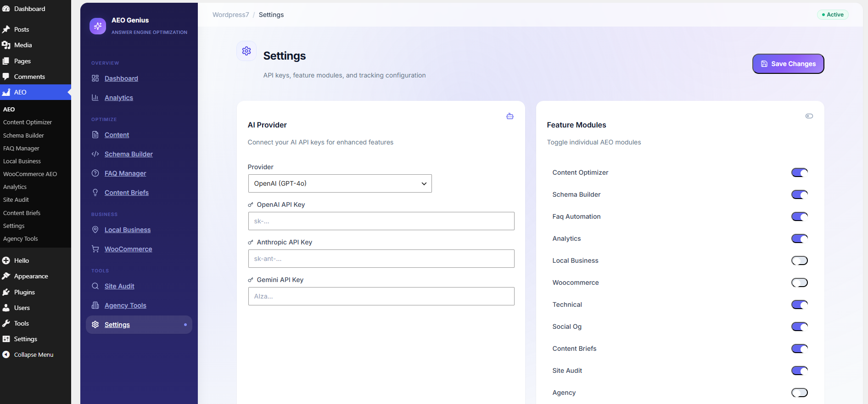Open the Hello item in WordPress menu
This screenshot has width=868, height=404.
coord(21,260)
